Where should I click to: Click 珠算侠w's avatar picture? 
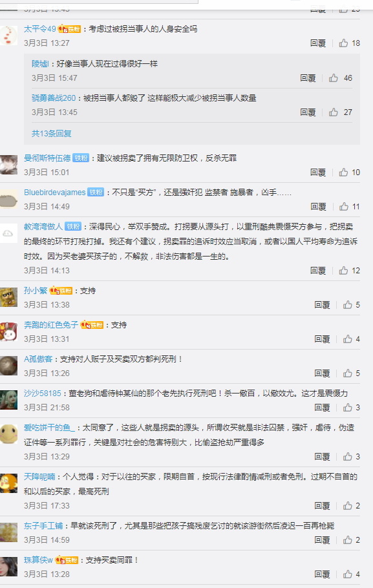(x=8, y=566)
